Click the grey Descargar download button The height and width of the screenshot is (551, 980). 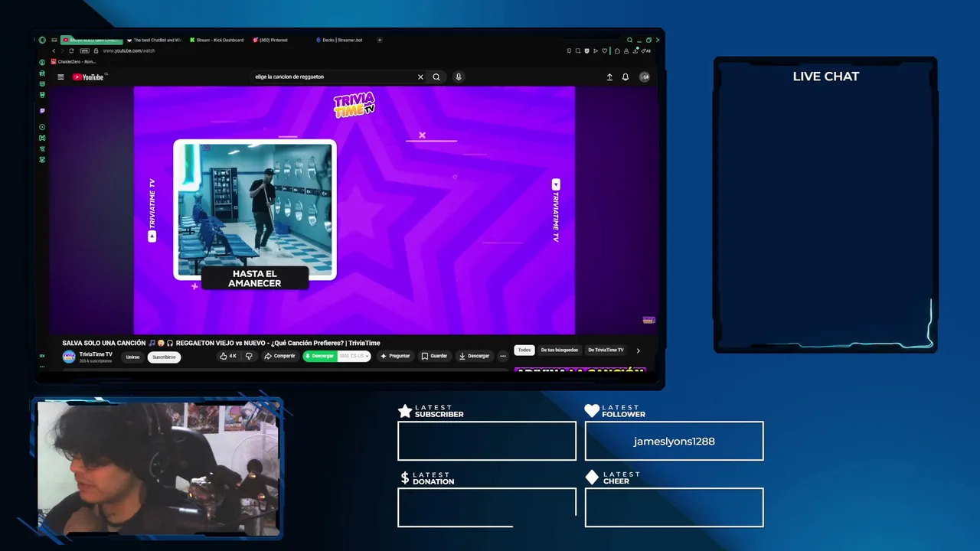(x=474, y=356)
